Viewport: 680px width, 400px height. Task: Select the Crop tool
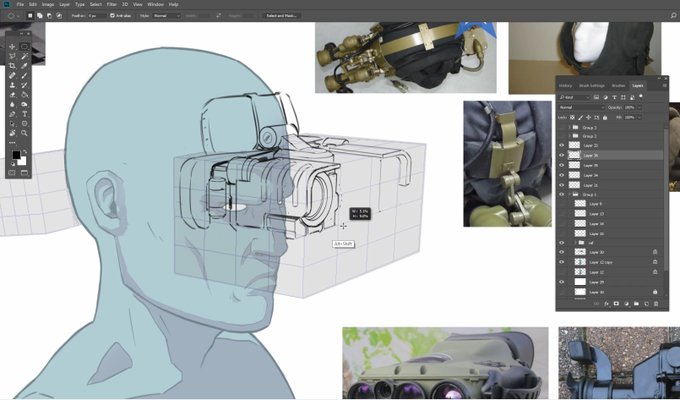click(x=12, y=66)
